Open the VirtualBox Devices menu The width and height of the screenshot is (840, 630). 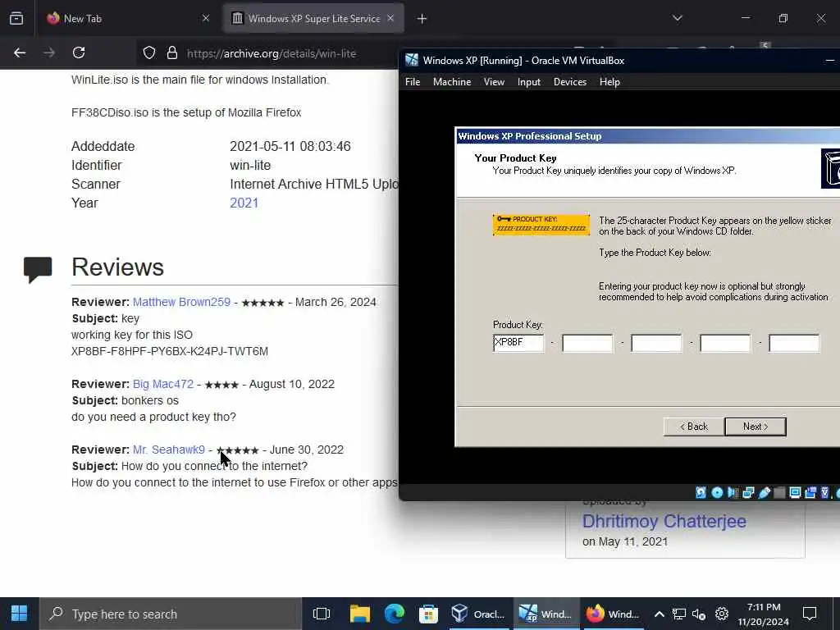570,82
